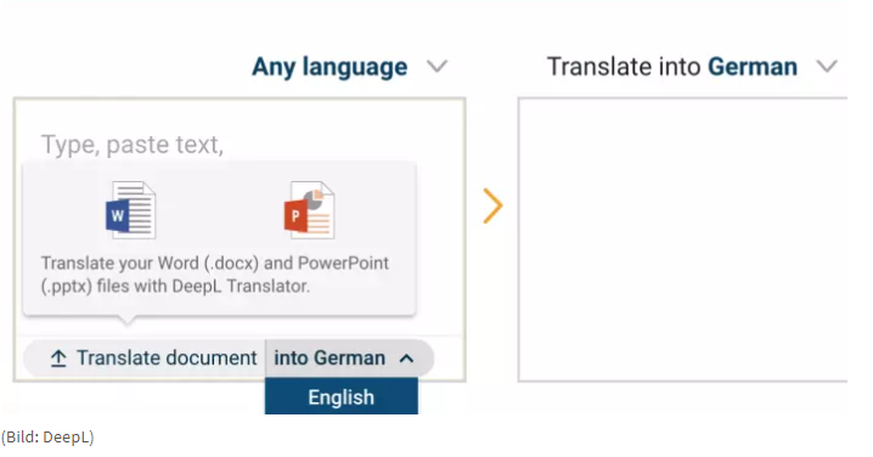The height and width of the screenshot is (457, 873).
Task: Click the "Translate into German" header text
Action: coord(672,68)
